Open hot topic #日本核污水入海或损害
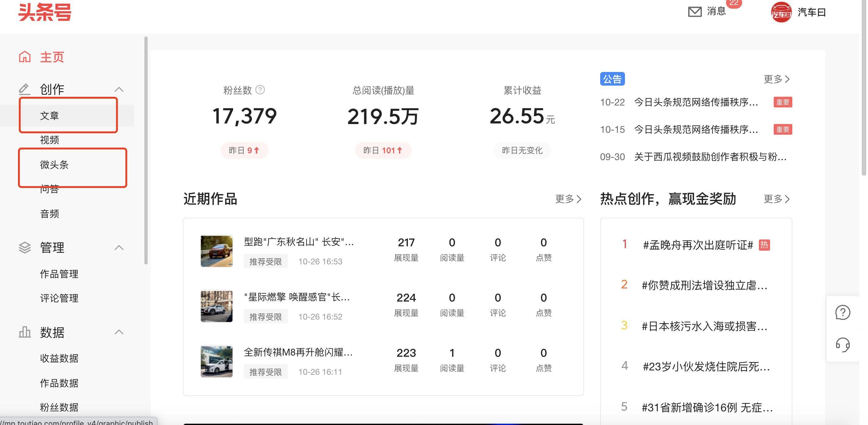This screenshot has height=425, width=868. 705,326
